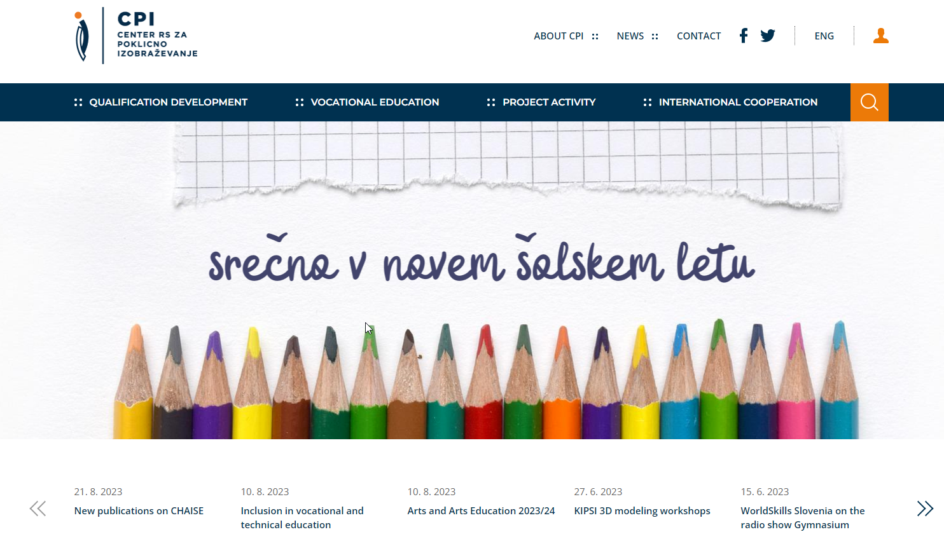Switch the site language via ENG
Screen dimensions: 944x560
coord(824,36)
